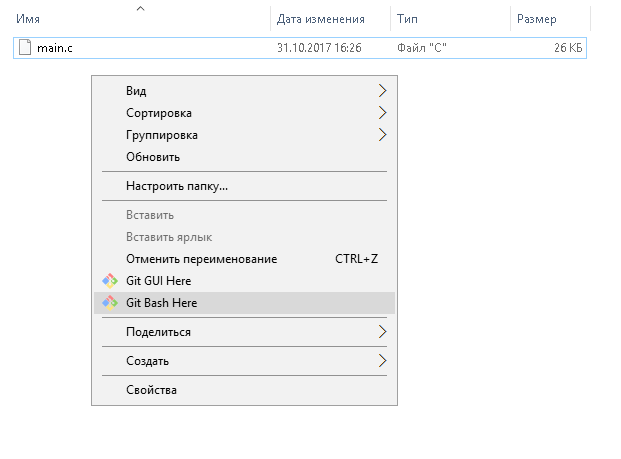The height and width of the screenshot is (459, 621).
Task: Select Отменить переименование menu item
Action: [202, 259]
